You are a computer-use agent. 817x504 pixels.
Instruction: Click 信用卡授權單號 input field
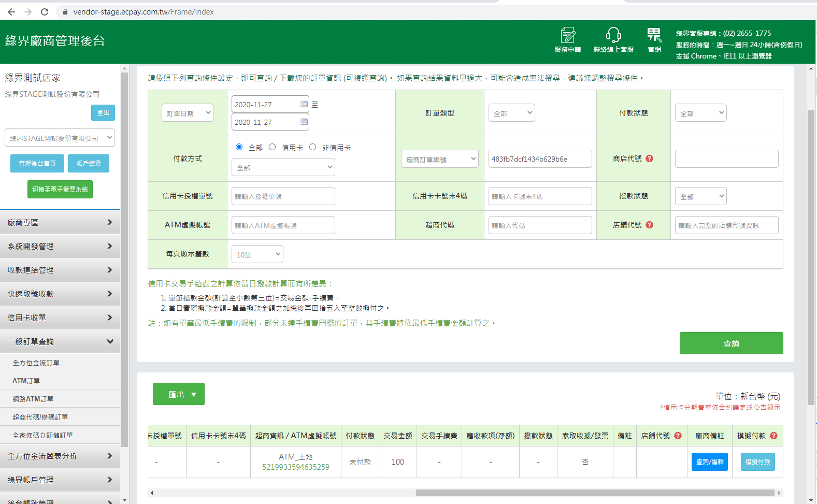click(283, 196)
